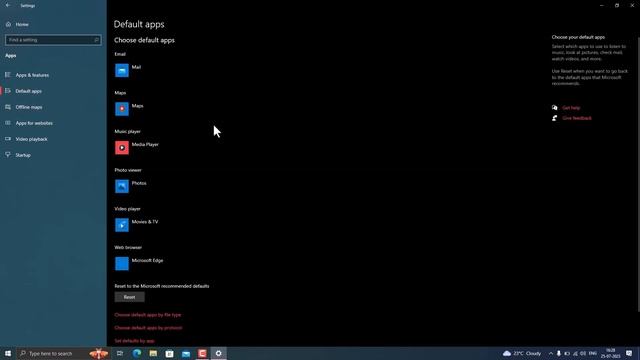The image size is (640, 360).
Task: Click the Mail app icon under Email
Action: pyautogui.click(x=122, y=70)
